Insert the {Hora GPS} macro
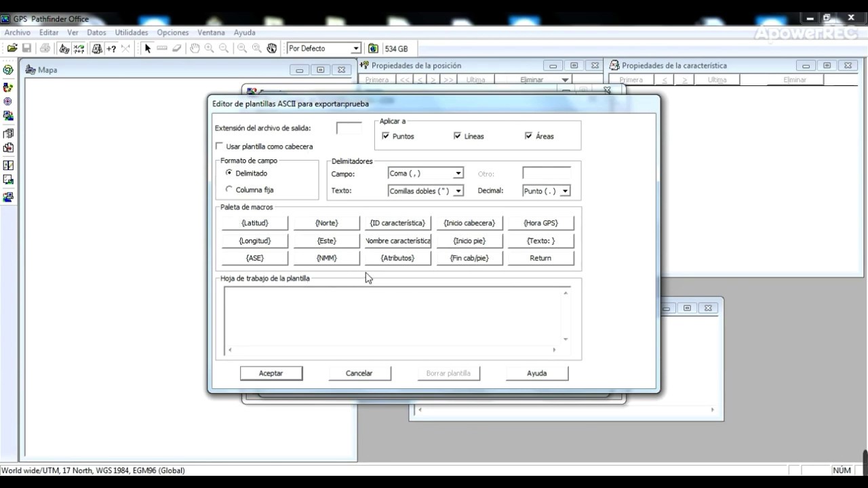 [x=540, y=223]
